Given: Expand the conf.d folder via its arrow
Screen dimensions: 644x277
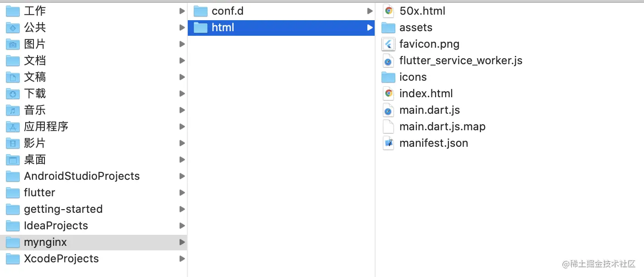Looking at the screenshot, I should 370,11.
